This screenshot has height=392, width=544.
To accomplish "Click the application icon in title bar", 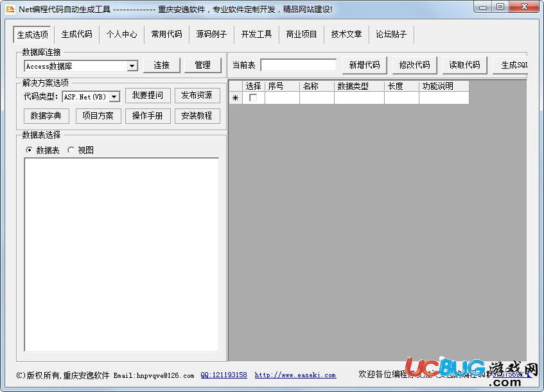I will 10,9.
